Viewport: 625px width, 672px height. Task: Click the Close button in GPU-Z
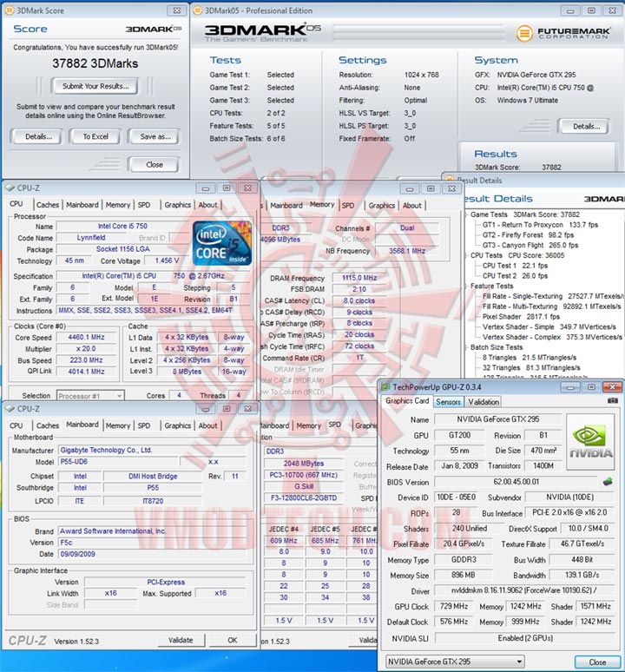pos(597,662)
